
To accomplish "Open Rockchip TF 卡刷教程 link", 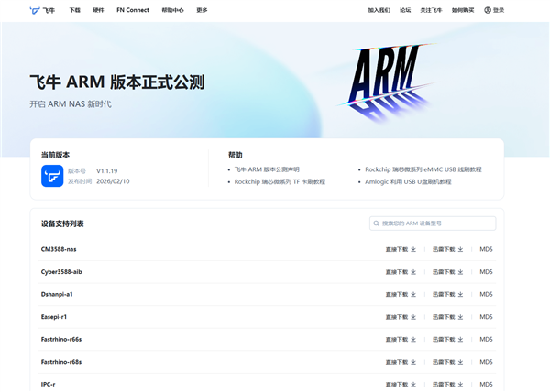I will pyautogui.click(x=280, y=181).
